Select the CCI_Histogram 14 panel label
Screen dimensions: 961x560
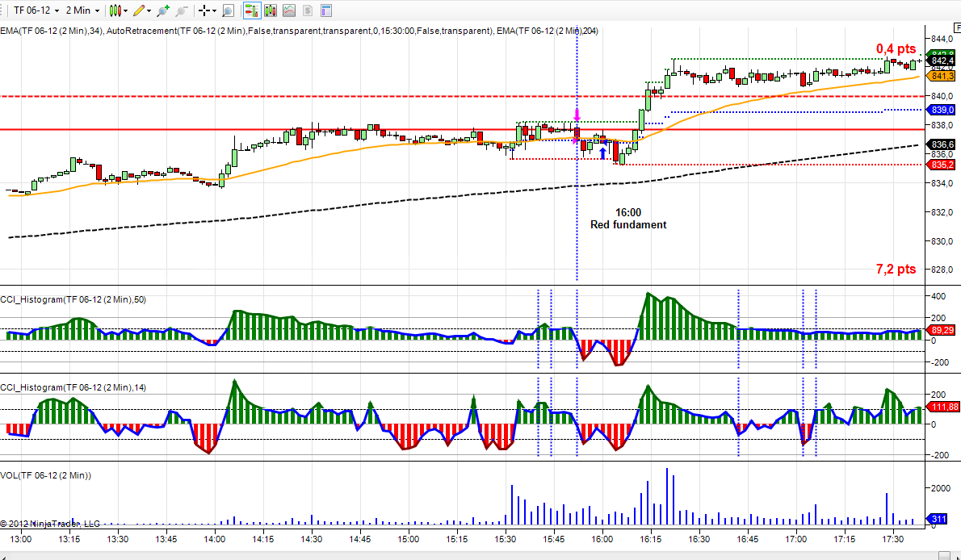[73, 387]
